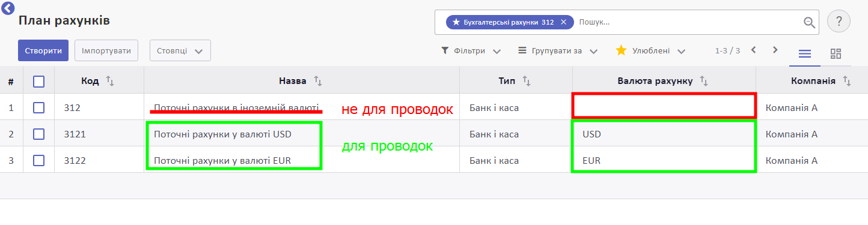Check the box for account 3122
This screenshot has width=868, height=225.
pos(39,160)
